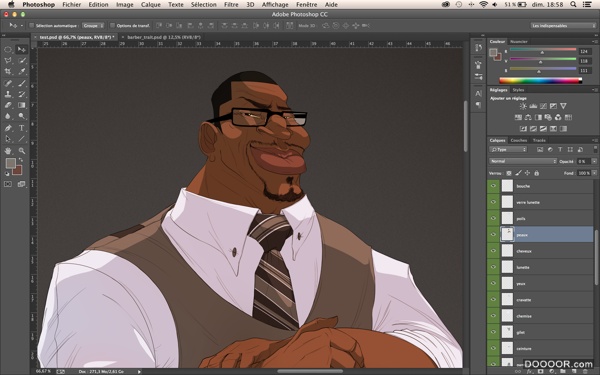Open the Groupe auto-select dropdown
This screenshot has height=375, width=600.
(x=93, y=26)
